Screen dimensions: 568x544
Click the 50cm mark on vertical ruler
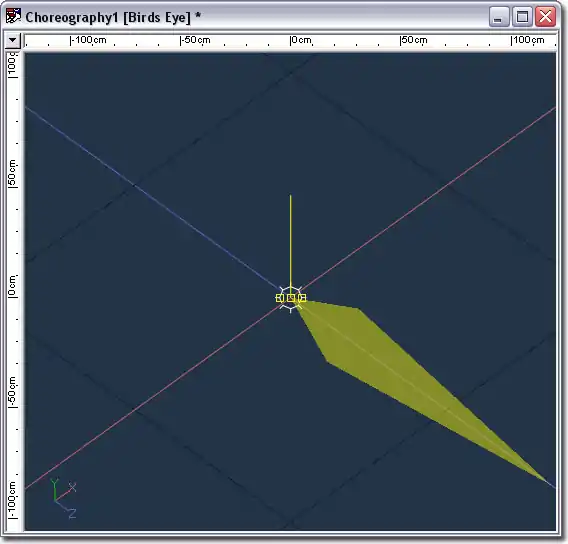(12, 173)
